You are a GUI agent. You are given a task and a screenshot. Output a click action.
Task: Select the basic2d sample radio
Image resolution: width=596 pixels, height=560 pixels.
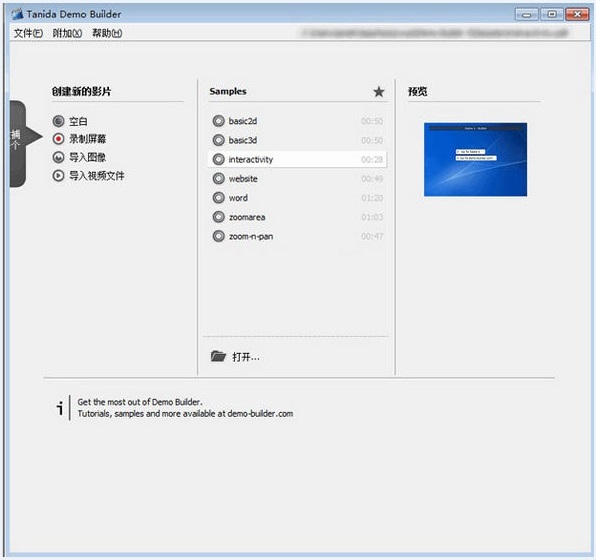point(219,121)
